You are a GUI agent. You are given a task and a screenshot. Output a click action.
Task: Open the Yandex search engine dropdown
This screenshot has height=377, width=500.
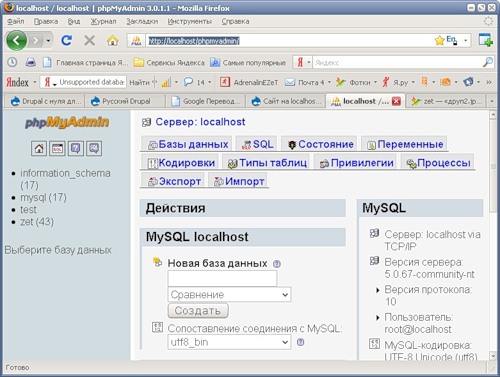click(x=309, y=62)
